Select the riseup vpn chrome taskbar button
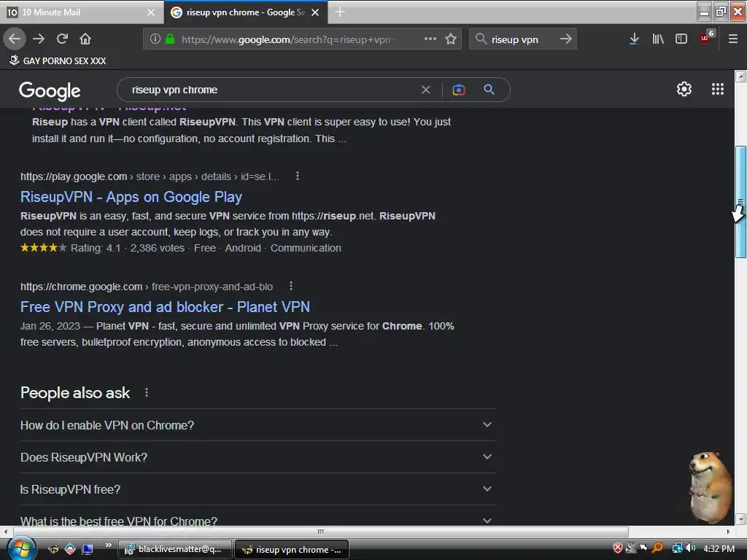 click(292, 549)
